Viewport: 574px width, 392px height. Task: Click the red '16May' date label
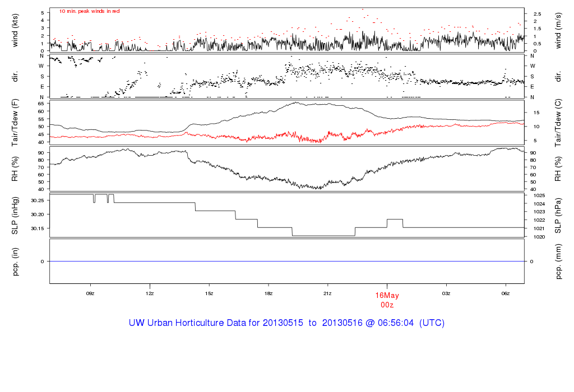(387, 296)
